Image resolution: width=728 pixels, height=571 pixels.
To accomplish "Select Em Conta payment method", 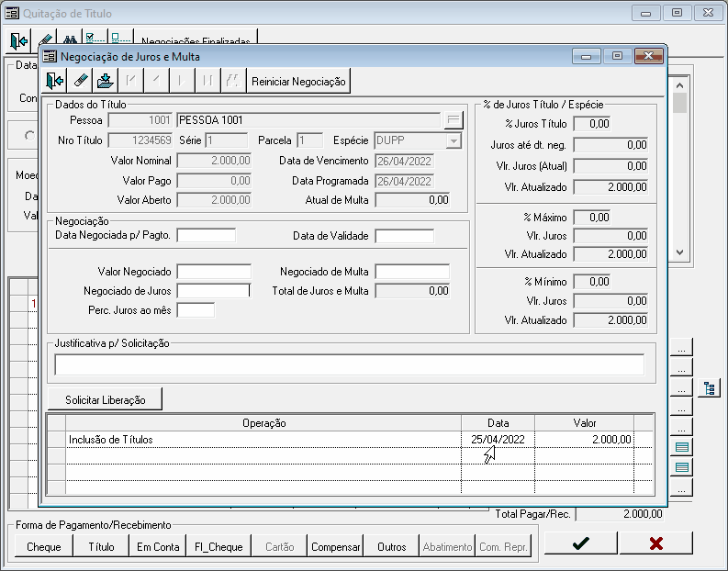I will pyautogui.click(x=158, y=546).
